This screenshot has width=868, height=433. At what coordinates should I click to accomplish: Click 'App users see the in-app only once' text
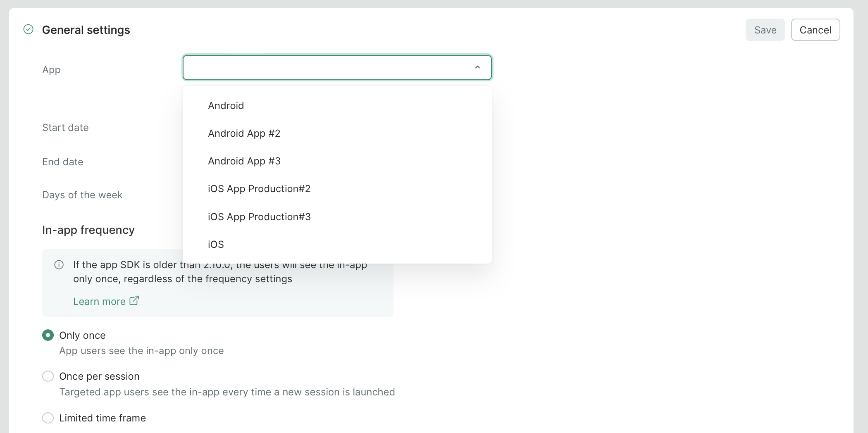point(141,351)
